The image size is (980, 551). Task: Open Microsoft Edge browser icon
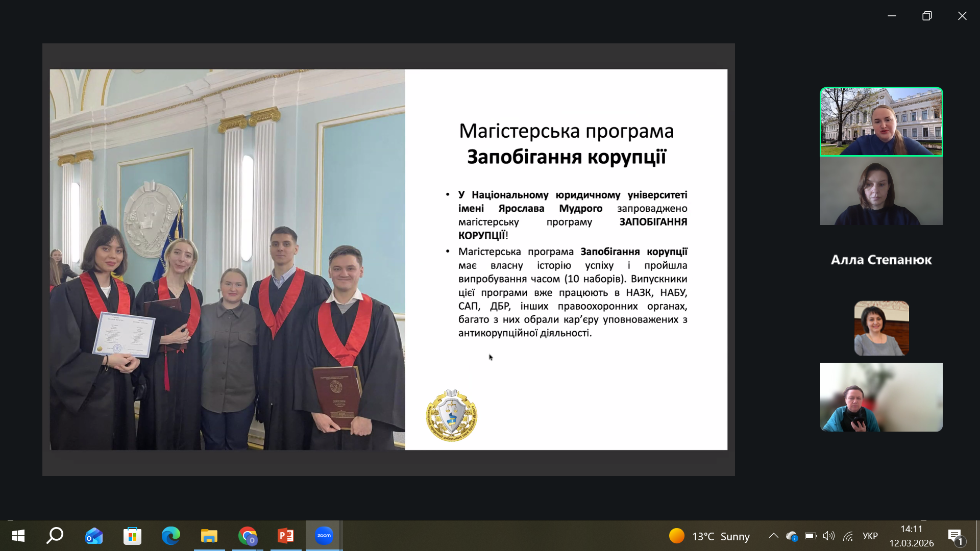pos(171,536)
